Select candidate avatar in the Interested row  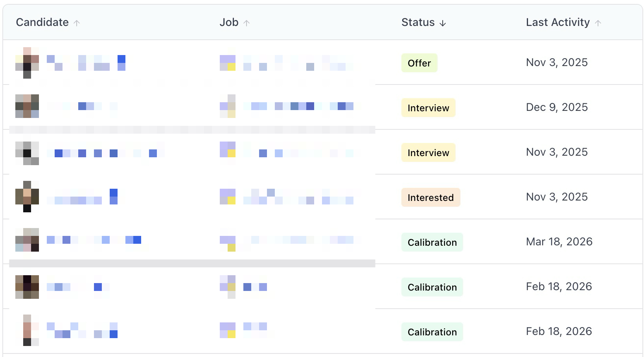click(x=27, y=197)
